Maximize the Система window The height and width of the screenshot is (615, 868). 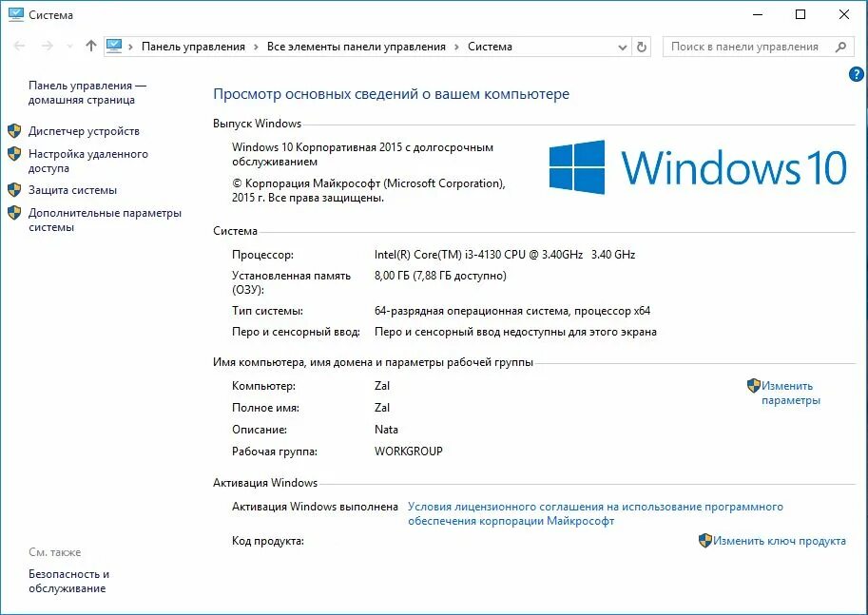(x=800, y=15)
